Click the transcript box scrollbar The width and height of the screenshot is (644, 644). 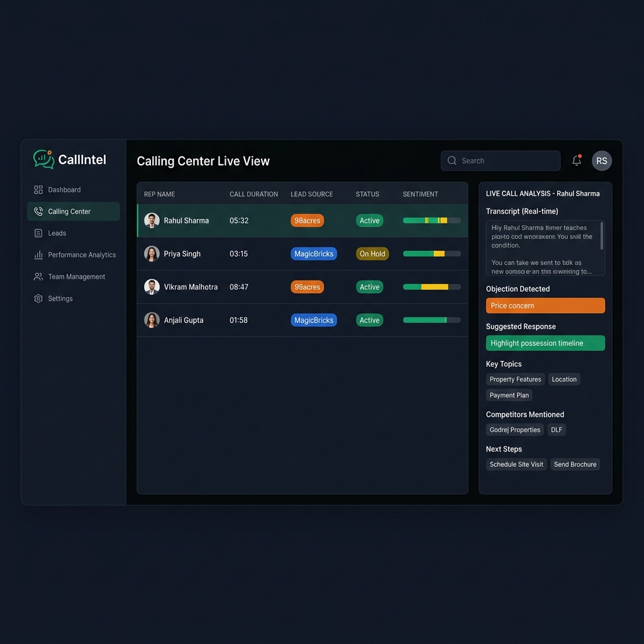602,236
